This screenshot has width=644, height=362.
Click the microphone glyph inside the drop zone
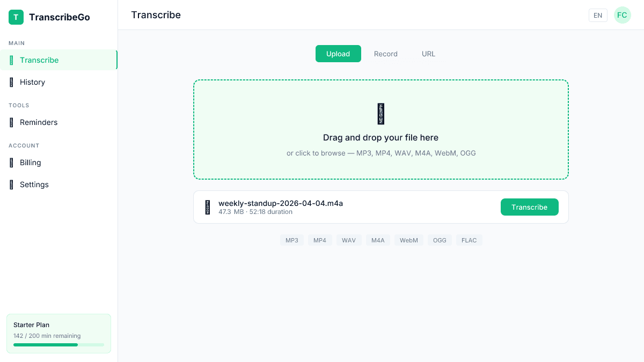pyautogui.click(x=381, y=114)
